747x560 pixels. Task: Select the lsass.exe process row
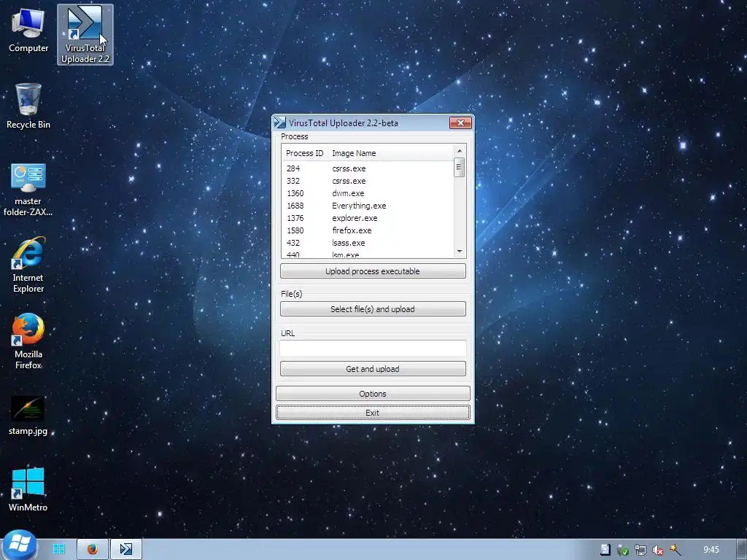tap(368, 242)
